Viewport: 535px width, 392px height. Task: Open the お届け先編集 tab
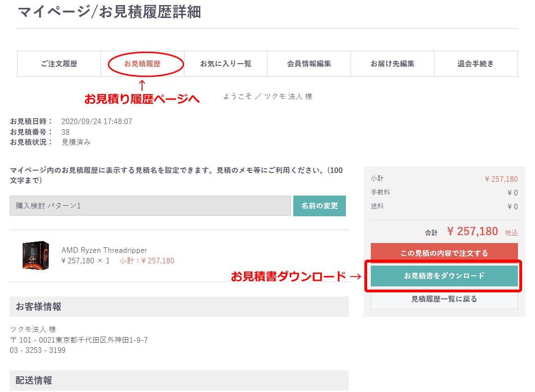392,63
